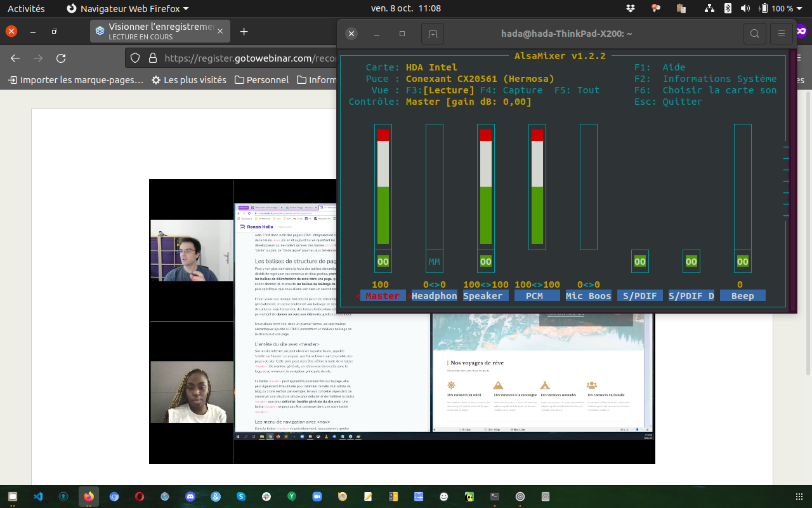
Task: Click the female presenter webcam thumbnail
Action: [x=192, y=392]
